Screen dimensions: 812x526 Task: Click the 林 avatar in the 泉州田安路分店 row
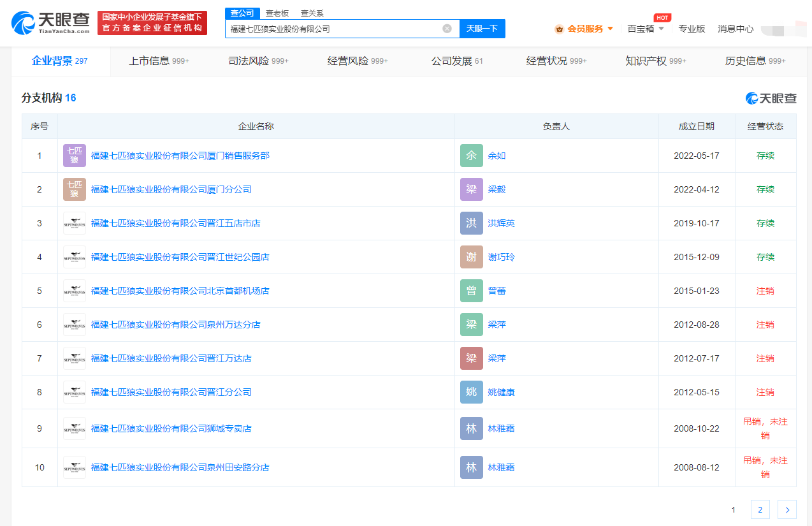472,467
